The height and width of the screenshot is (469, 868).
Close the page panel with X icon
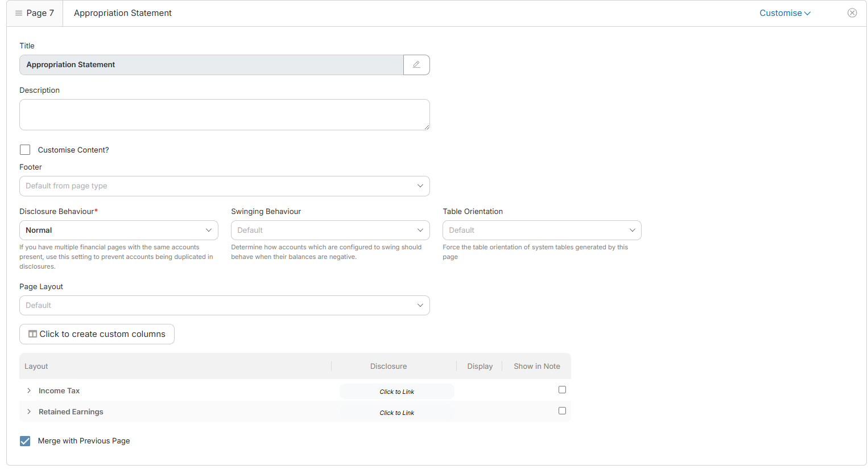point(852,13)
